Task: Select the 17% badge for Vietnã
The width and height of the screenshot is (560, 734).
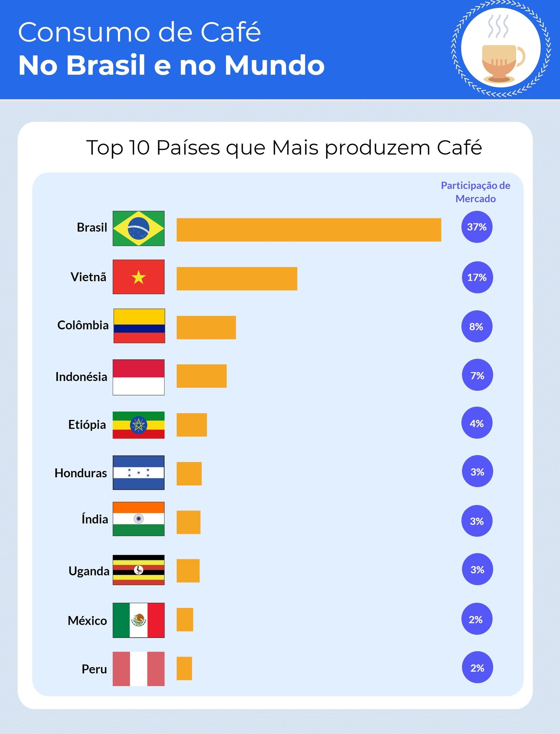Action: (477, 277)
